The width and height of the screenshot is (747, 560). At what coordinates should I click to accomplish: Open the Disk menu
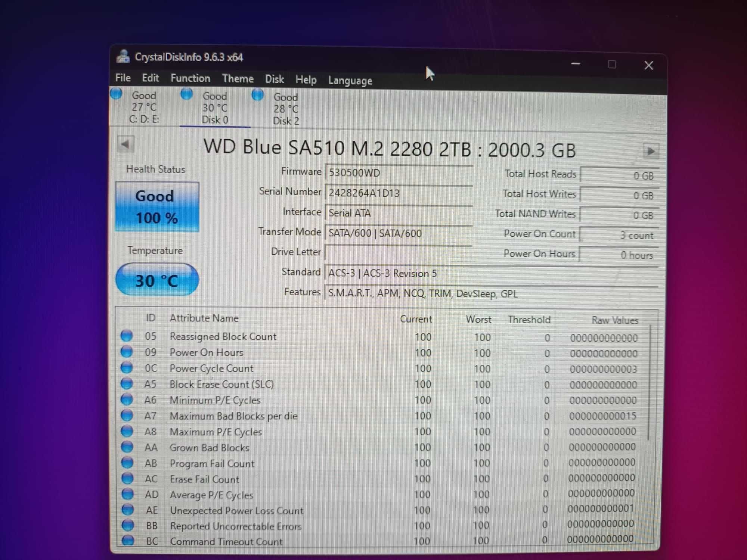click(x=275, y=79)
